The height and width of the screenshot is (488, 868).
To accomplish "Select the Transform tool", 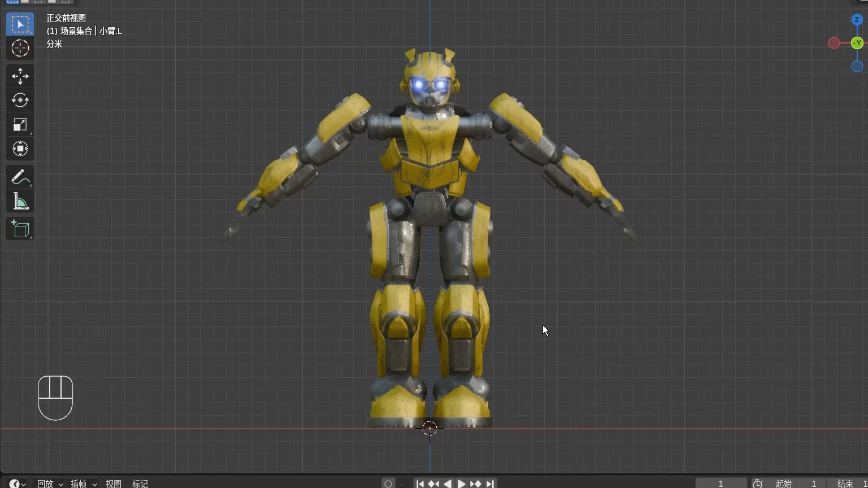I will coord(20,149).
